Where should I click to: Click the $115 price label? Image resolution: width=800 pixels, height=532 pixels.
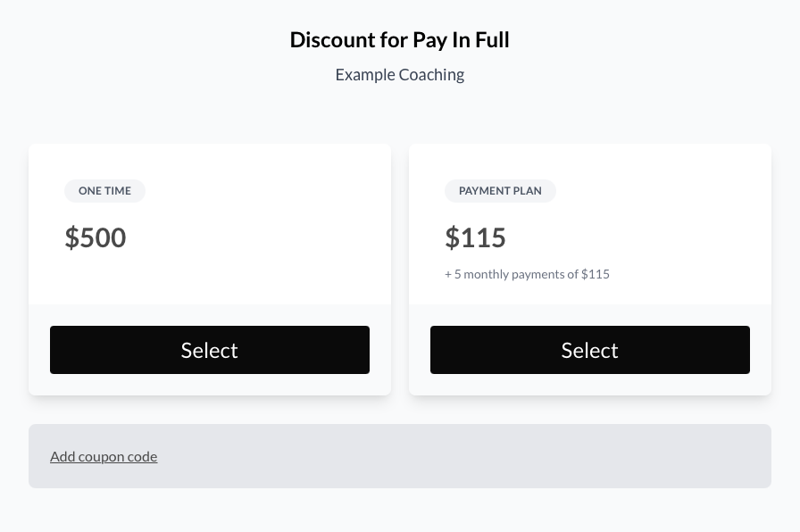475,237
